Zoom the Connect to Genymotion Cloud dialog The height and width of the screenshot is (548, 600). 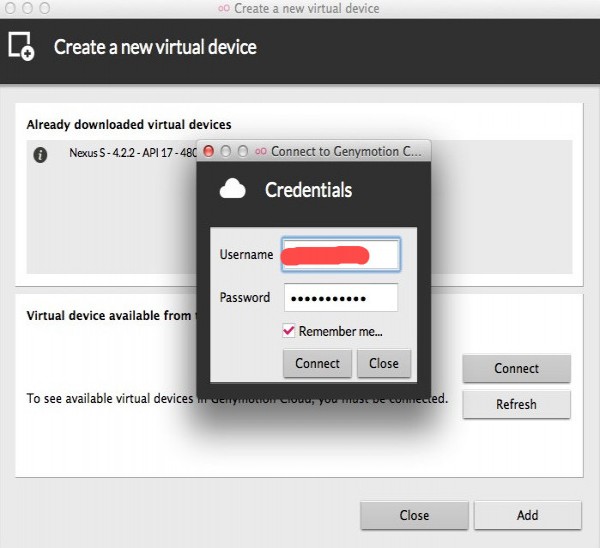click(x=241, y=151)
